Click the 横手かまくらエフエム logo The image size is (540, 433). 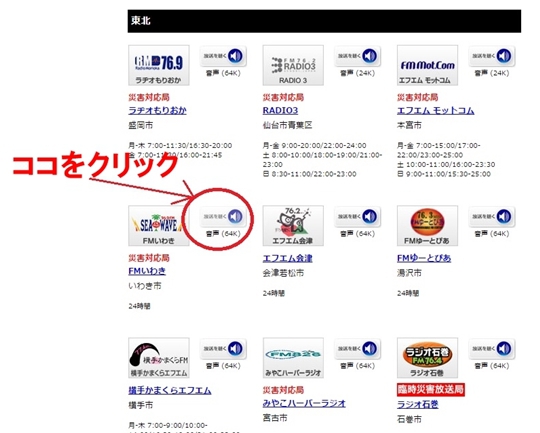pyautogui.click(x=159, y=358)
